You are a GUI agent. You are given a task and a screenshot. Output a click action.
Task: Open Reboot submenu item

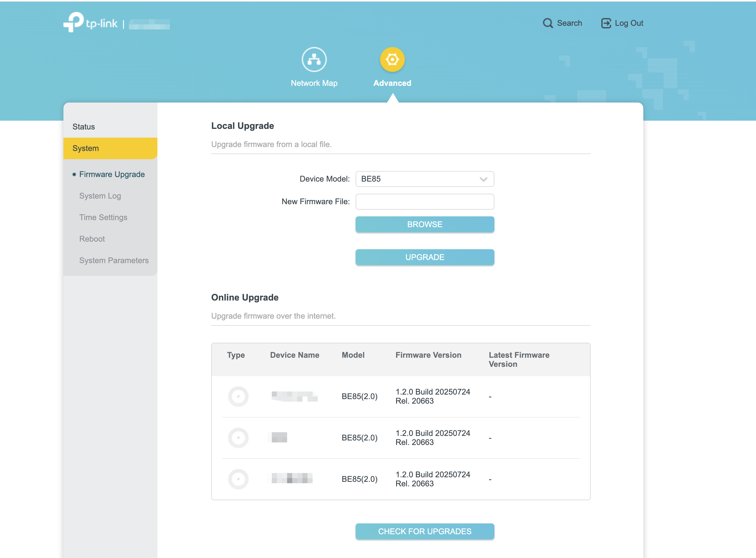92,239
